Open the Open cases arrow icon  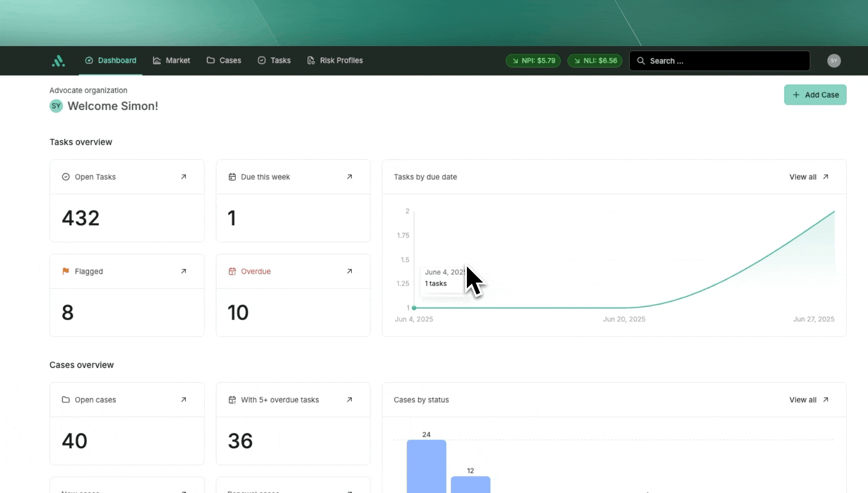tap(184, 399)
